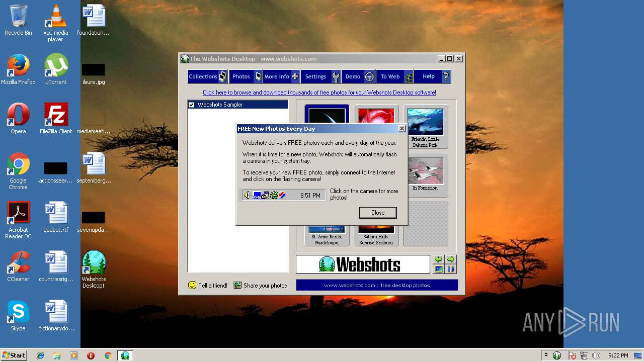Viewport: 644px width, 362px height.
Task: Open the Recycle Bin desktop icon
Action: [x=18, y=20]
